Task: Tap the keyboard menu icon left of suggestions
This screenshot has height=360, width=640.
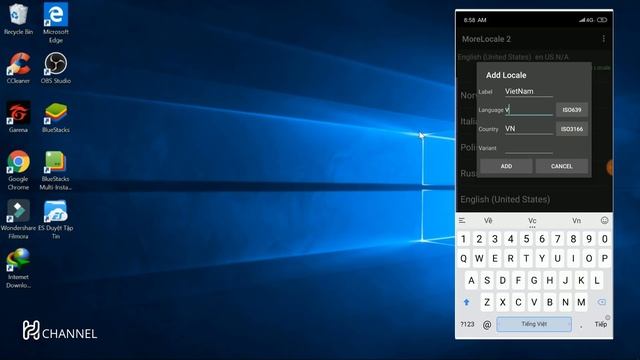Action: coord(462,220)
